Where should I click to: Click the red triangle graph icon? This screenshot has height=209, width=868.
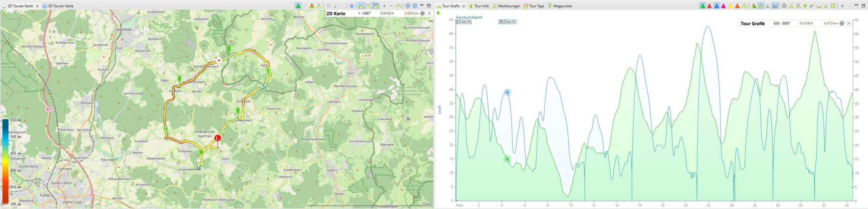coord(709,6)
